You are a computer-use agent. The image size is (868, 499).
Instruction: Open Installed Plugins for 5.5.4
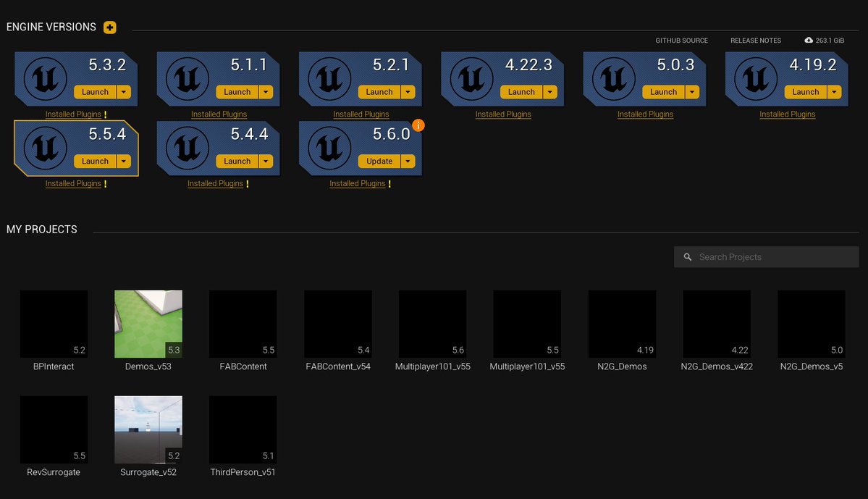[73, 184]
